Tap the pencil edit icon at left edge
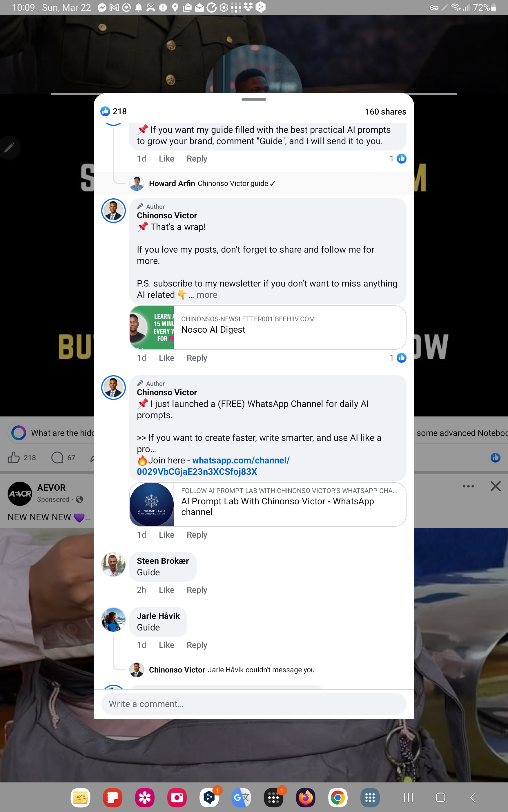Screen dimensions: 508x812 [x=9, y=148]
